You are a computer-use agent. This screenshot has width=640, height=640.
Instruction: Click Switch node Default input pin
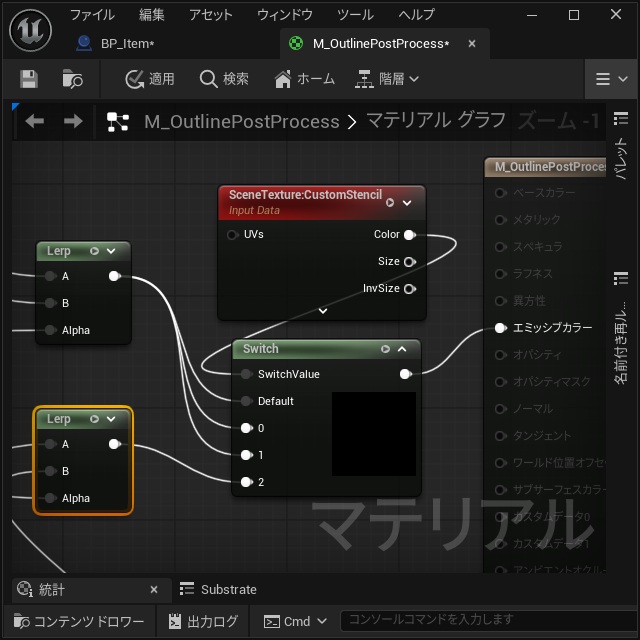click(x=246, y=401)
